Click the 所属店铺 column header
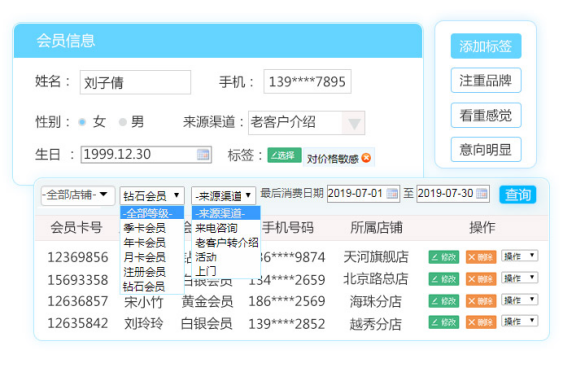This screenshot has height=372, width=563. 376,227
